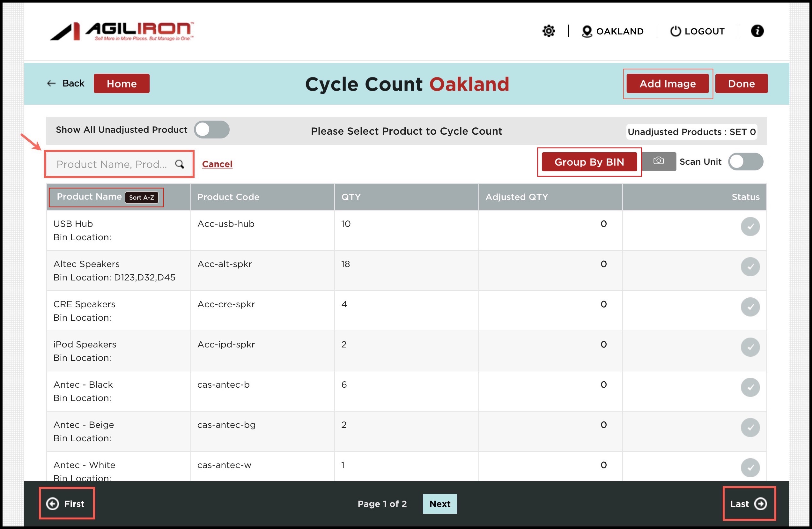Click Group By BIN button
The height and width of the screenshot is (529, 812).
click(589, 162)
